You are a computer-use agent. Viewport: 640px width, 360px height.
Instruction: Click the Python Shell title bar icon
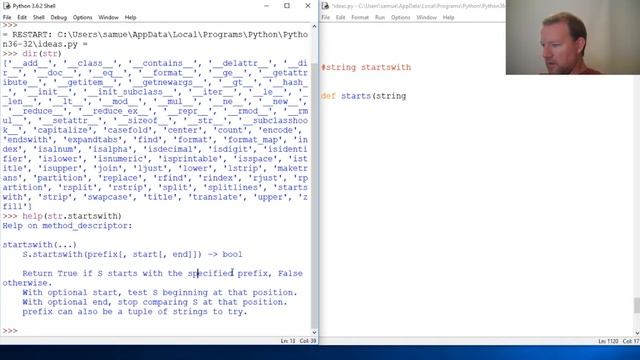click(6, 6)
